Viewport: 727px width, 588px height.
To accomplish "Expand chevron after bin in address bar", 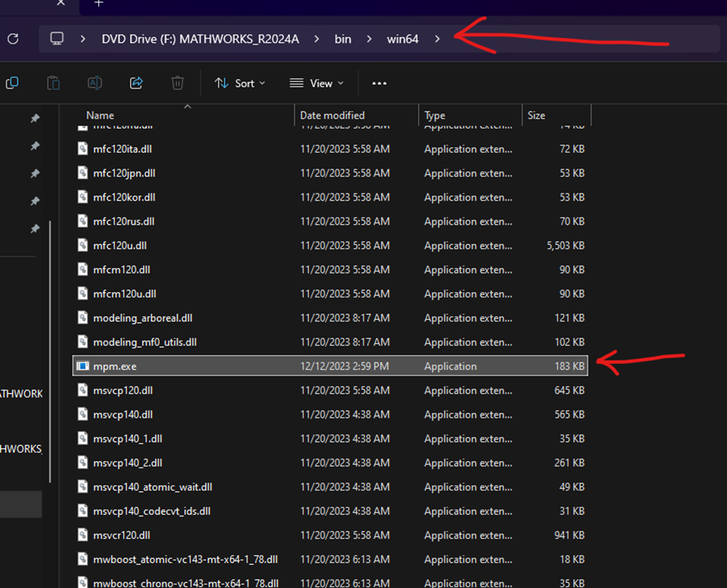I will point(369,39).
